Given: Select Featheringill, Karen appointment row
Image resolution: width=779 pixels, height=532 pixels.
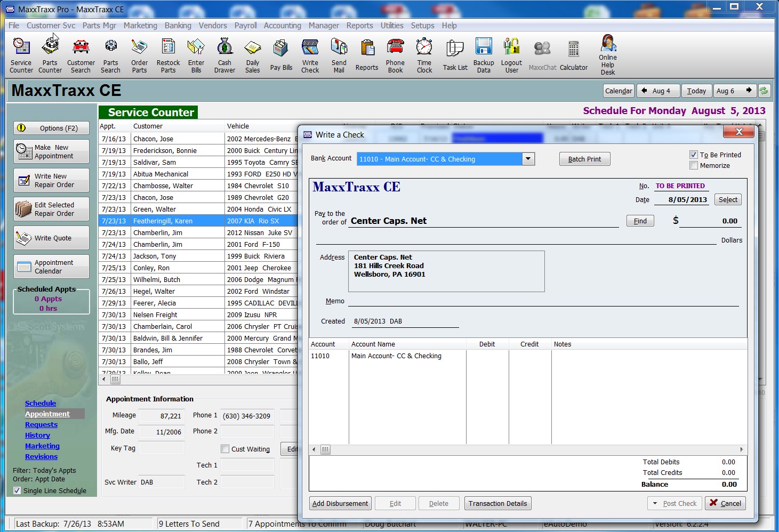Looking at the screenshot, I should coord(198,221).
